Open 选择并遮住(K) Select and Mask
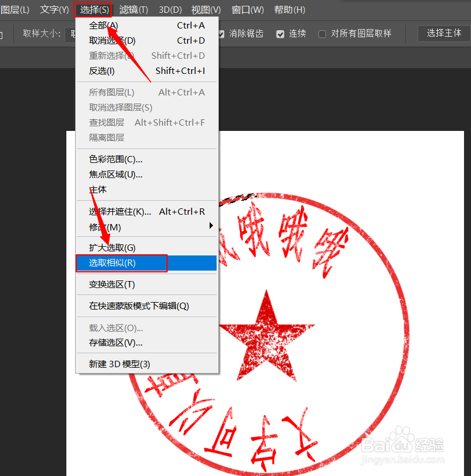Viewport: 471px width, 476px height. [x=118, y=211]
